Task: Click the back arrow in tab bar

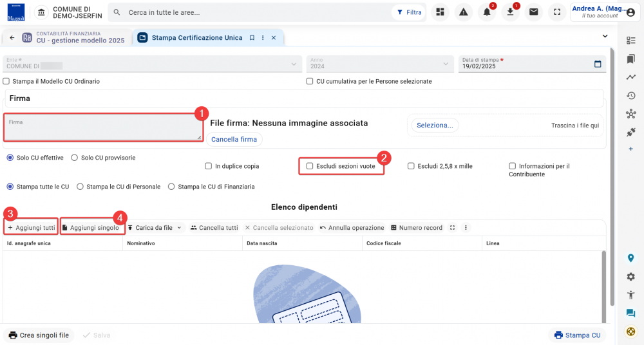Action: coord(12,38)
